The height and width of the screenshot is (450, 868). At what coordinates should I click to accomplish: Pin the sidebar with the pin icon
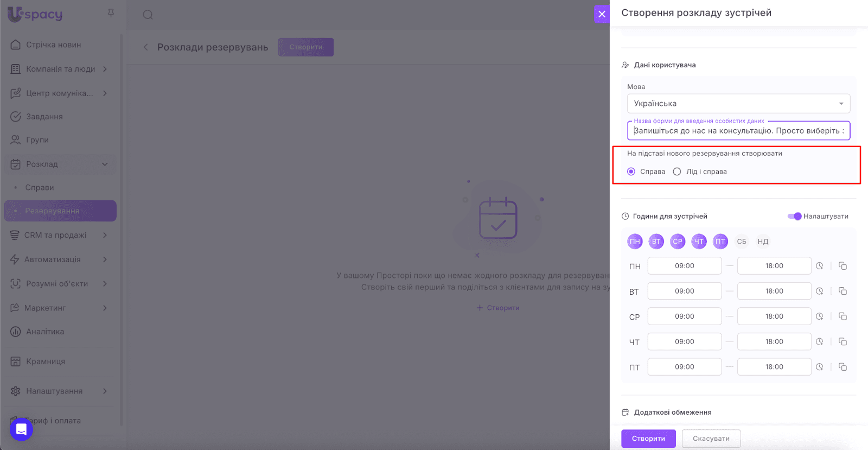tap(111, 12)
